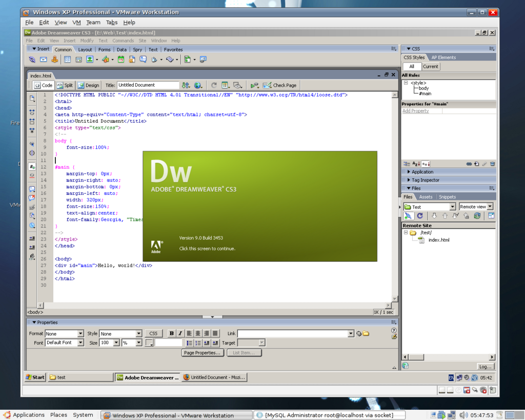The width and height of the screenshot is (525, 420).
Task: Open the Commands menu in Dreamweaver
Action: pyautogui.click(x=123, y=41)
